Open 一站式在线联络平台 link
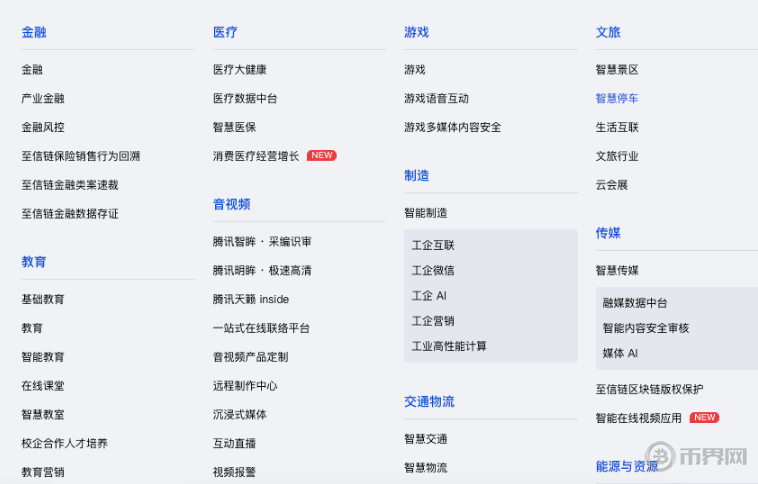 (x=261, y=328)
